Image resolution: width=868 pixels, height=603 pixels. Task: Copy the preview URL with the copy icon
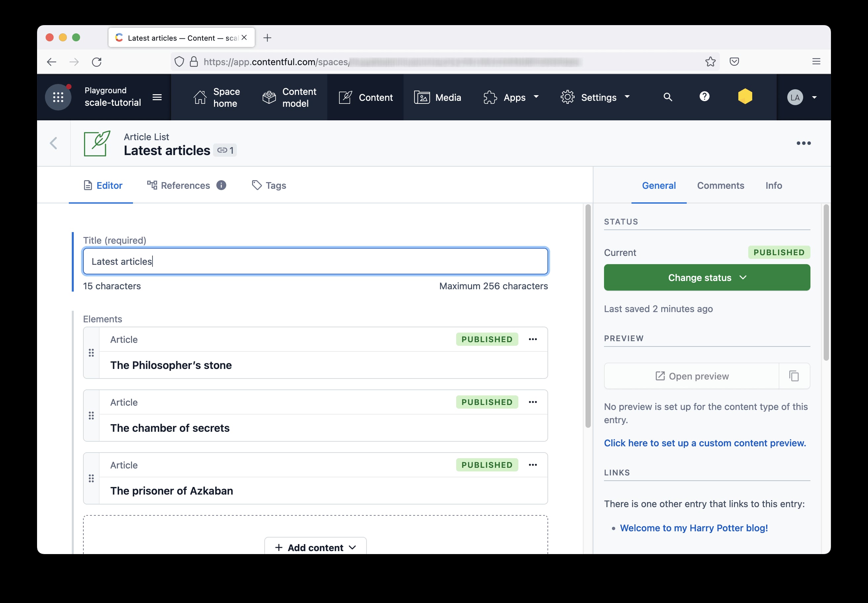(x=794, y=376)
